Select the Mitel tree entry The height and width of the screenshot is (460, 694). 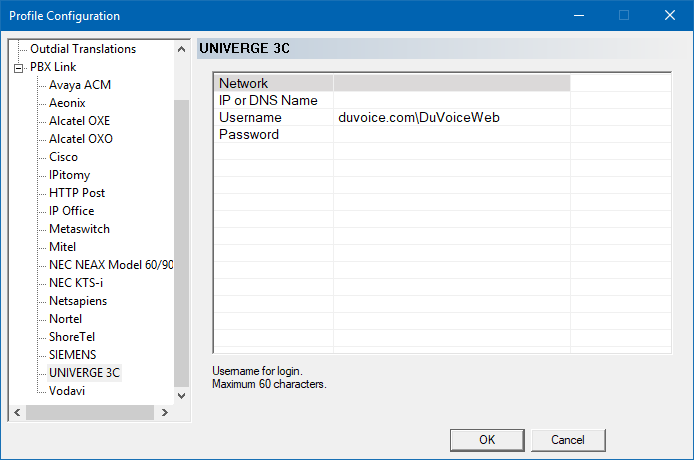point(62,247)
